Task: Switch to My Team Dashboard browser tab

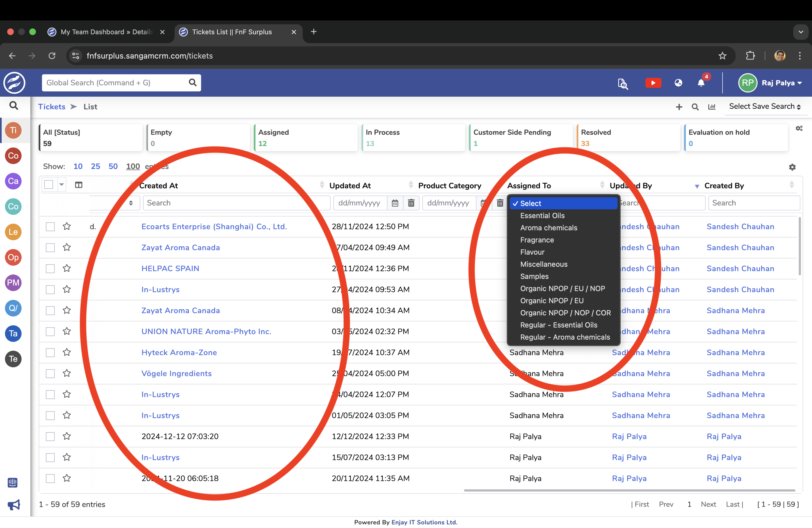Action: click(106, 32)
